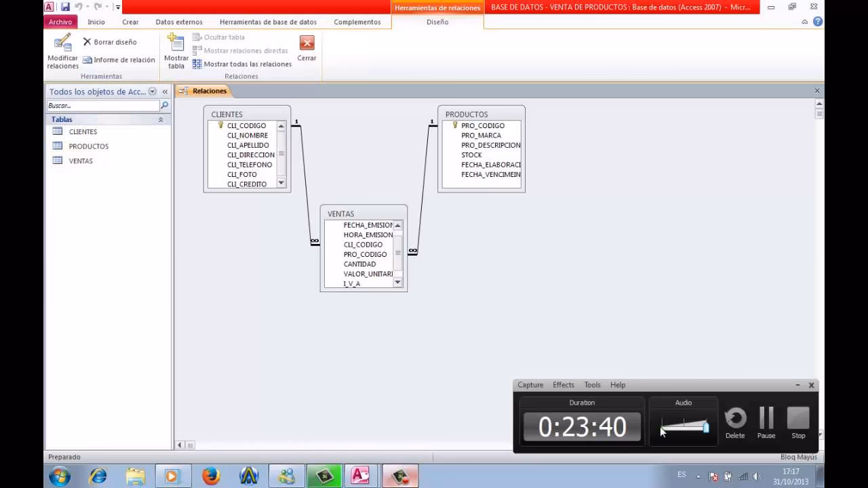
Task: Open Informe de relación
Action: [119, 60]
